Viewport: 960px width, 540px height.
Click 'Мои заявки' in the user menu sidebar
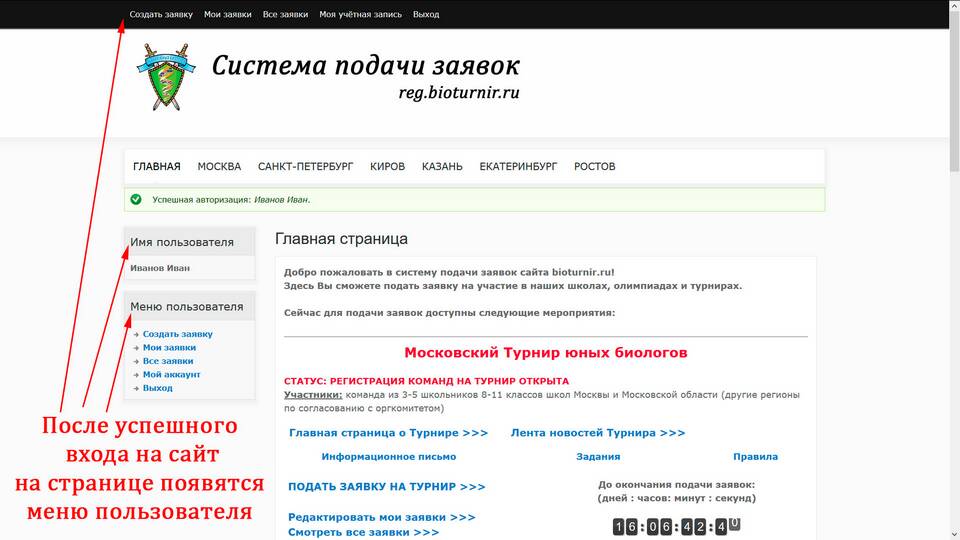click(x=170, y=348)
